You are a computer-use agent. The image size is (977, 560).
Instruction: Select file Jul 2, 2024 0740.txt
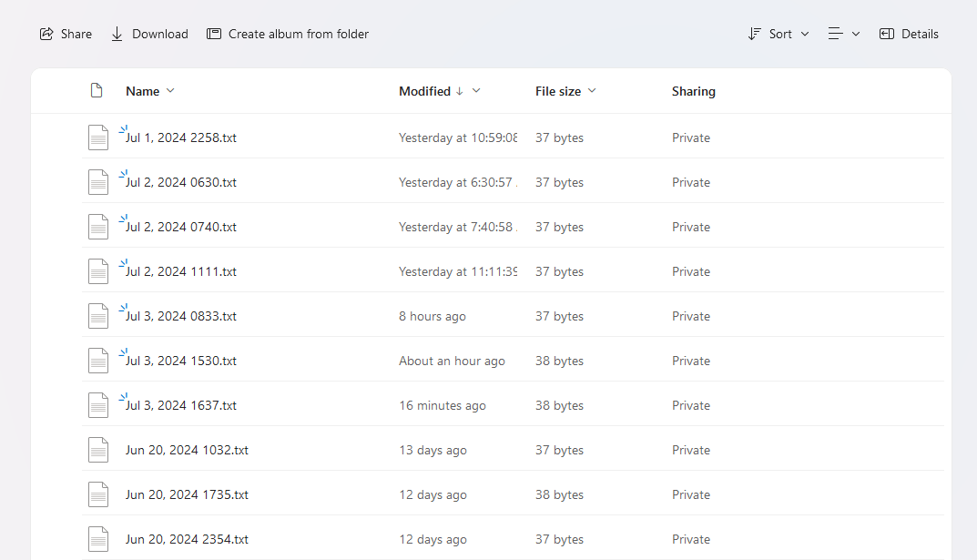(180, 228)
